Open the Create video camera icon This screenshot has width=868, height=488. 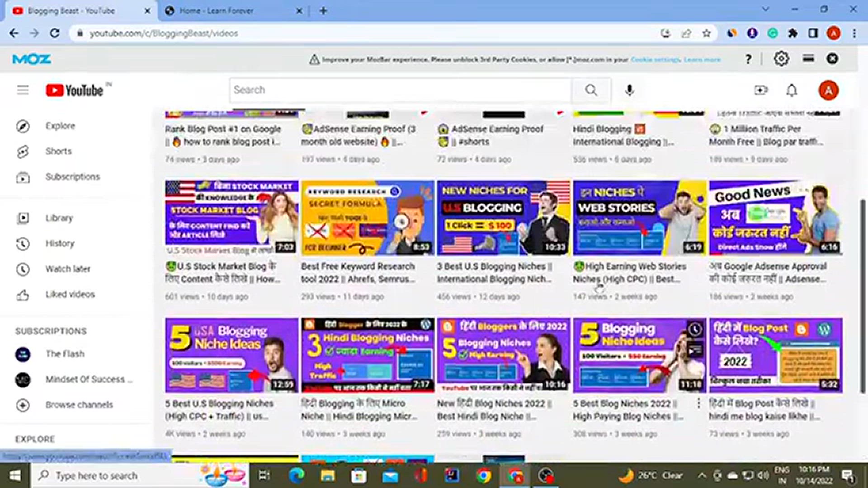761,90
